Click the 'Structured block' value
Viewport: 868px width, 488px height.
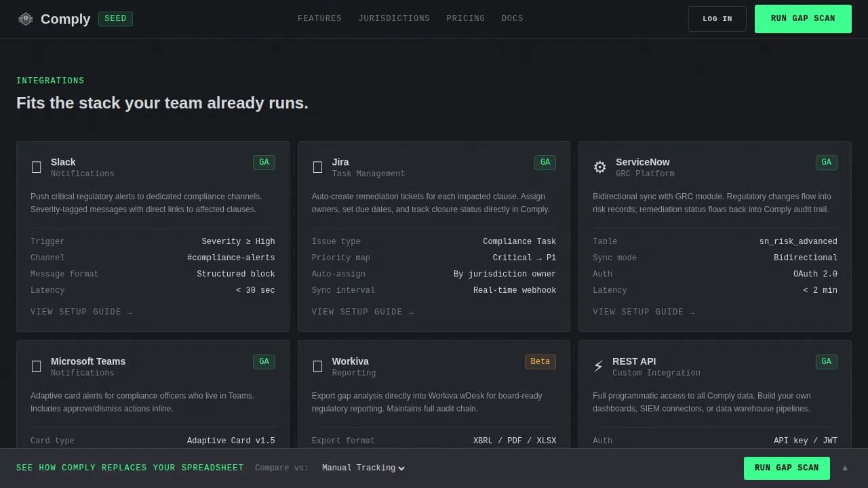(236, 274)
